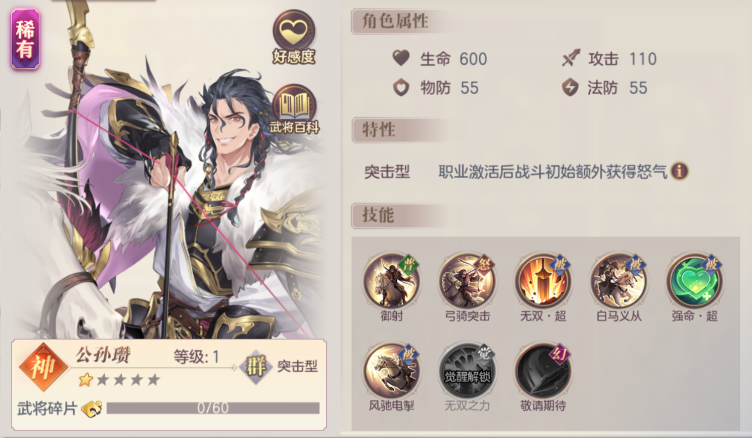
Task: Click the info icon beside trait description
Action: (680, 171)
